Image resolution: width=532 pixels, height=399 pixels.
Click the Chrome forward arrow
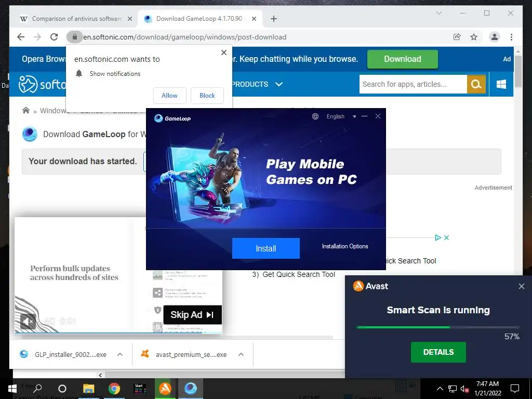click(37, 37)
